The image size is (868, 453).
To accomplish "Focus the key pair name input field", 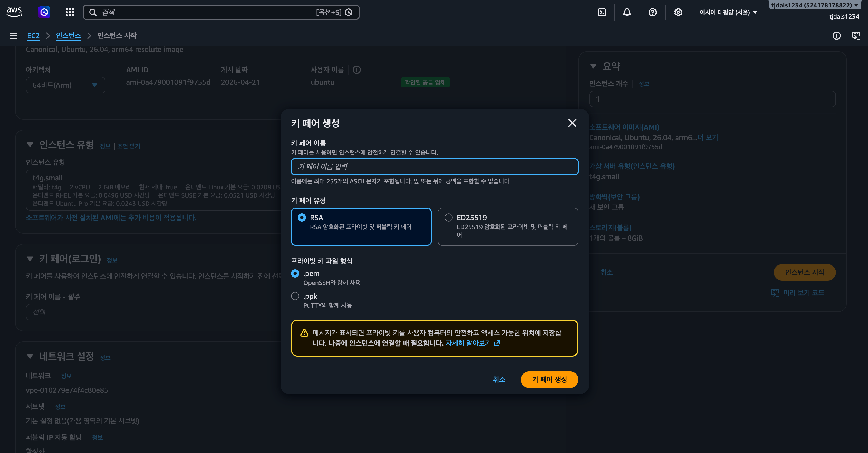I will tap(434, 166).
